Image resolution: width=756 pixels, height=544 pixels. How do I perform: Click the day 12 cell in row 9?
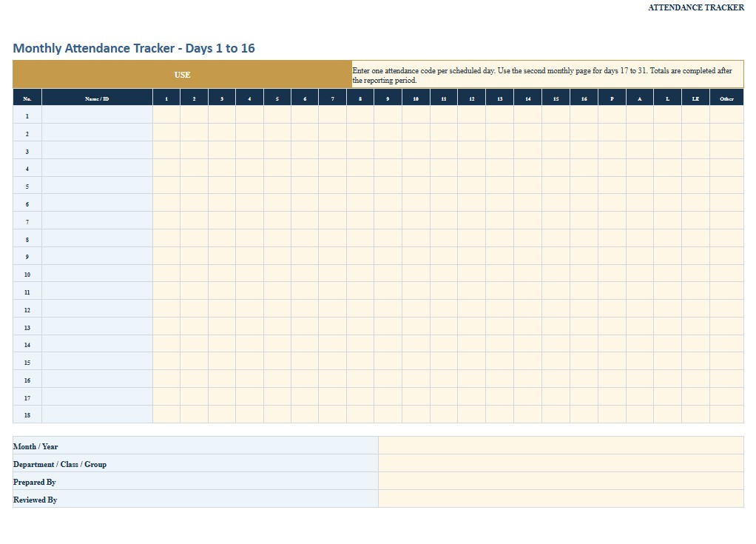click(x=472, y=256)
